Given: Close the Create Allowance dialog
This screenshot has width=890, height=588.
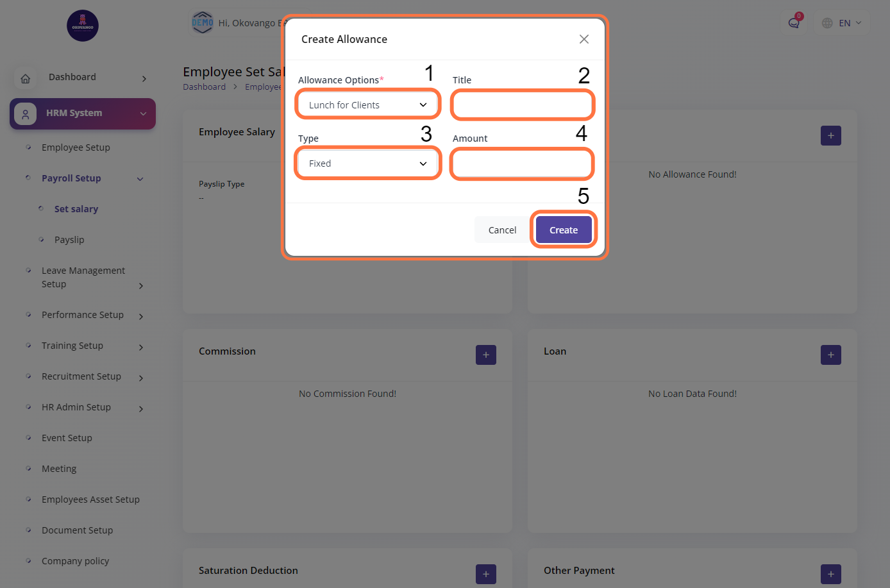Looking at the screenshot, I should click(x=584, y=39).
